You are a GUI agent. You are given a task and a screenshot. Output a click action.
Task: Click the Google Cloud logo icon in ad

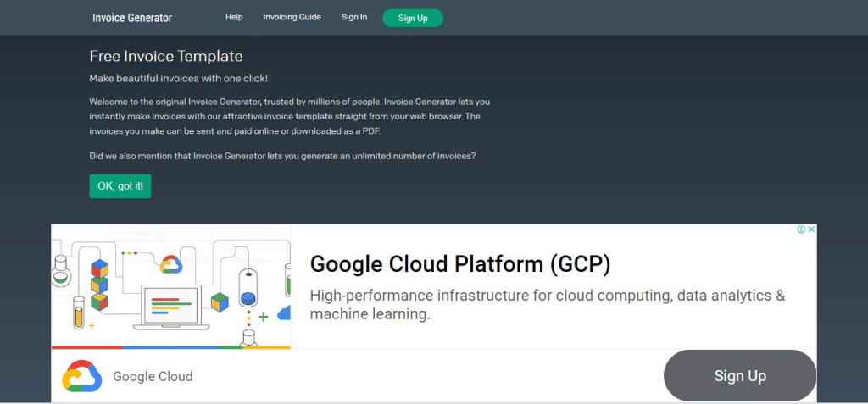click(x=82, y=376)
